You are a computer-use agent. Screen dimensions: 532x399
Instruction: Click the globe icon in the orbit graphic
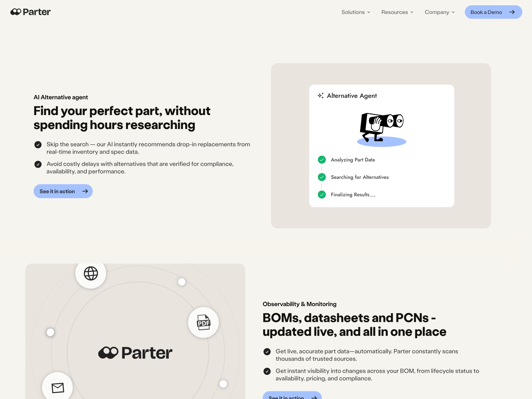(91, 273)
